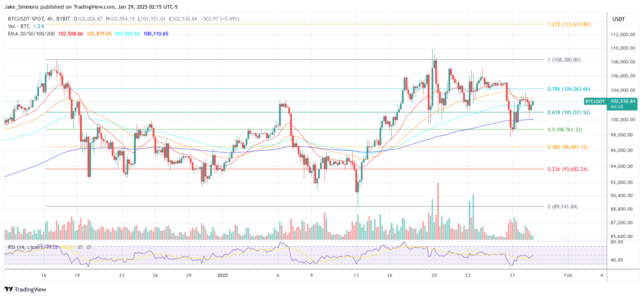Click the EMA 20/50/100/200 indicator legend
Screen dimensions: 644x297
(32, 33)
